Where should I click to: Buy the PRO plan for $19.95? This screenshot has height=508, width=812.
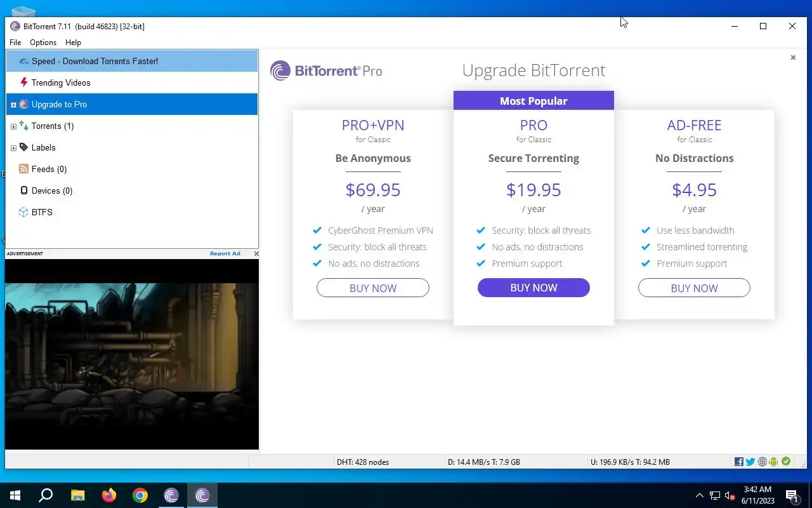tap(534, 288)
